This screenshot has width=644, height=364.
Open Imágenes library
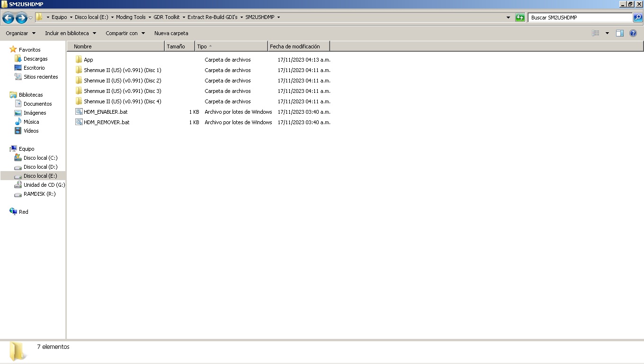click(35, 113)
